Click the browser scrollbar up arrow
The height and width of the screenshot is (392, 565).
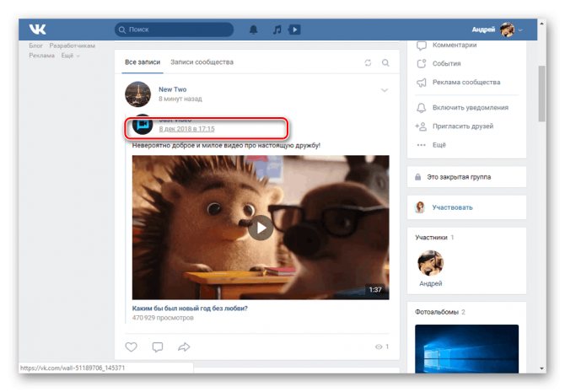[x=541, y=24]
